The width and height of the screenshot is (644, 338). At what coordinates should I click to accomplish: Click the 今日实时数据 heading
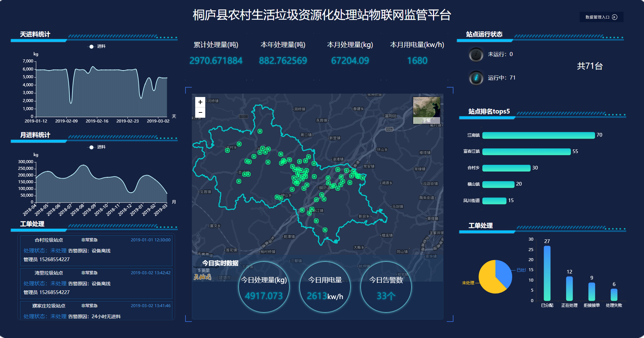pyautogui.click(x=220, y=263)
